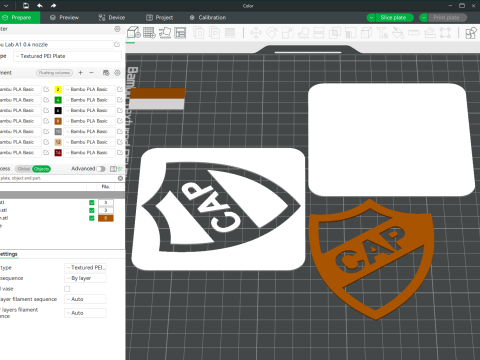480x360 pixels.
Task: Click the Auto orient icon
Action: (165, 33)
